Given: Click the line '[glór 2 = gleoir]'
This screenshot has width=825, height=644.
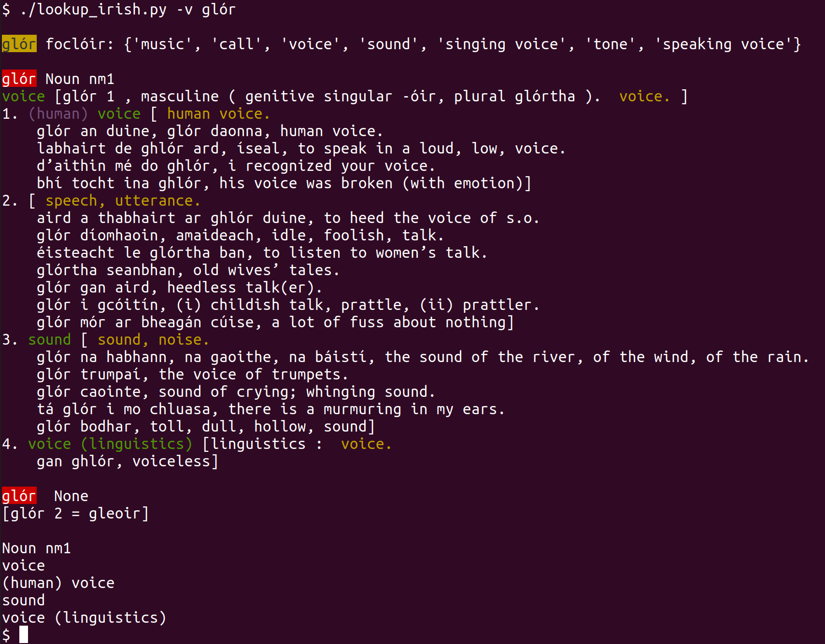Looking at the screenshot, I should pos(75,513).
